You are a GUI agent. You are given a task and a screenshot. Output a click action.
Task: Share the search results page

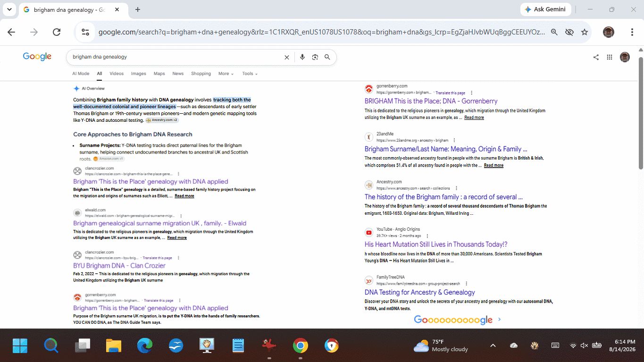596,57
